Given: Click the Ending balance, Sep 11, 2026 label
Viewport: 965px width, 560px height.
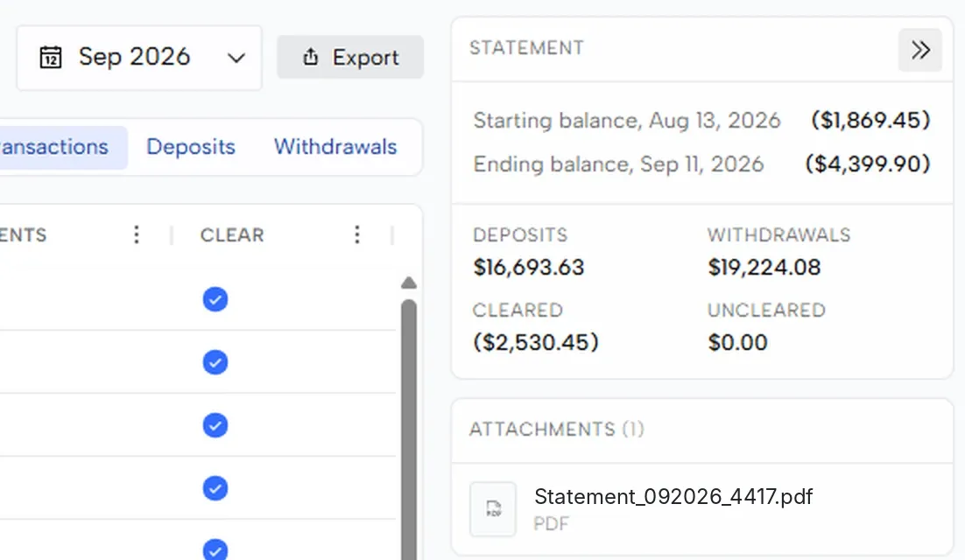Looking at the screenshot, I should [618, 164].
